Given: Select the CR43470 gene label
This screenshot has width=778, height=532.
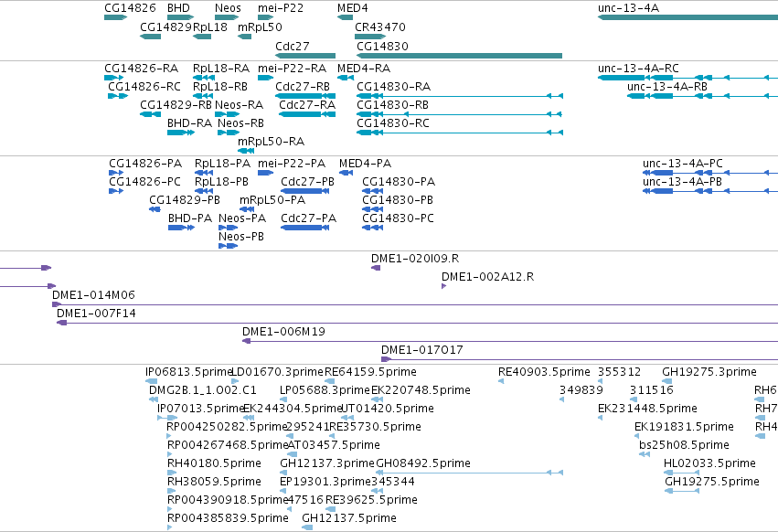Looking at the screenshot, I should tap(380, 27).
